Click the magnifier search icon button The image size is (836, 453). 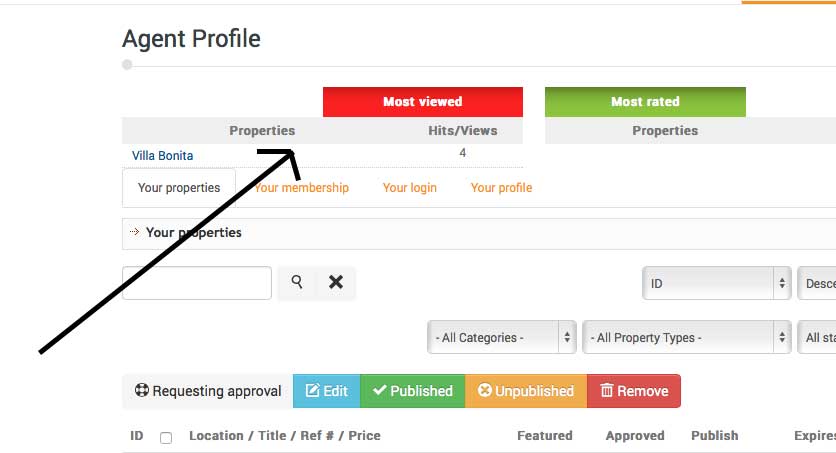[x=297, y=282]
